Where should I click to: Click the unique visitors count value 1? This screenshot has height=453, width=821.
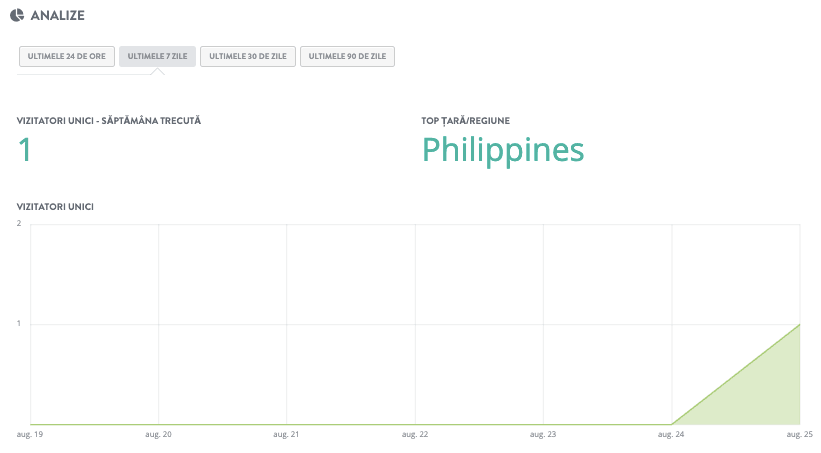(25, 150)
